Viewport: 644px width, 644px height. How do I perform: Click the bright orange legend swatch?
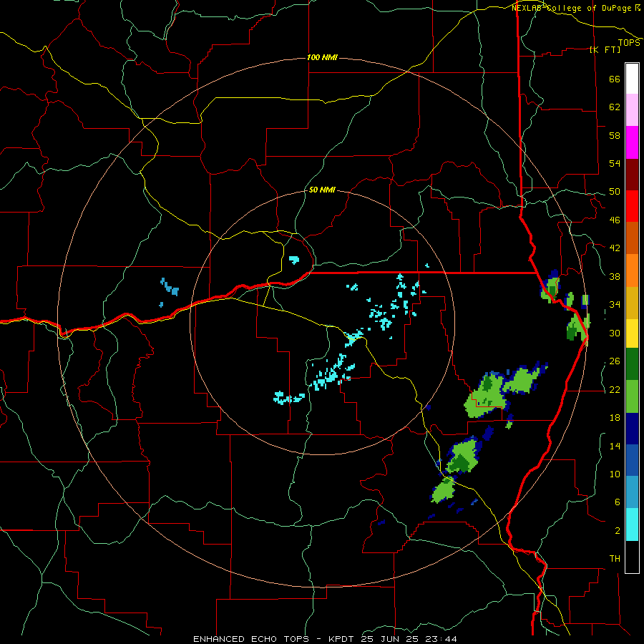tap(632, 270)
